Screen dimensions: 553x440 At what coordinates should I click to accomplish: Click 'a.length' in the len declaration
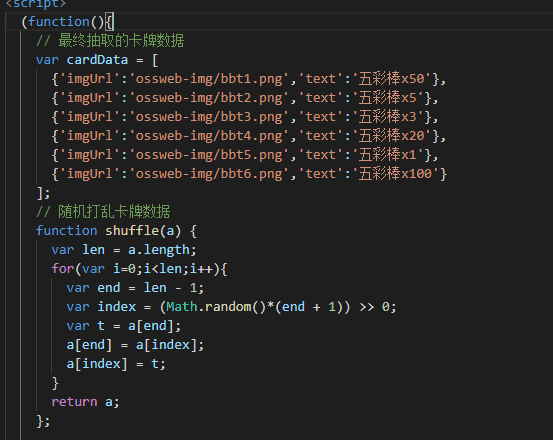coord(159,250)
